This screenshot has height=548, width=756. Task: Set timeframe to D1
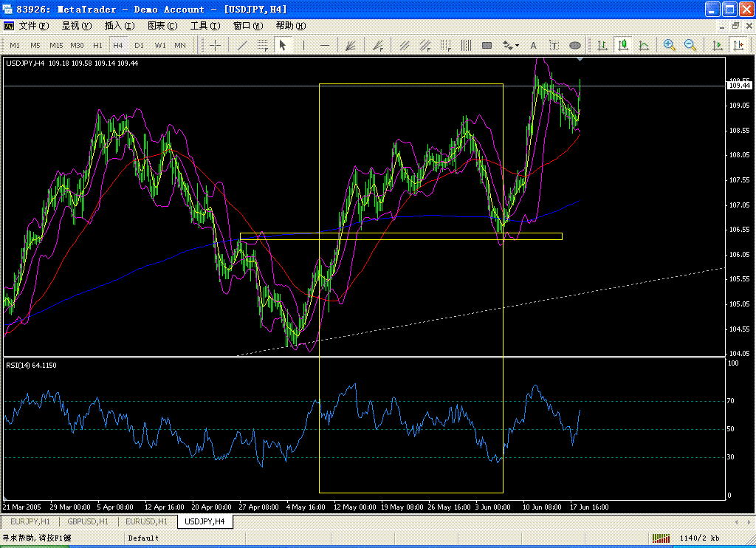(139, 45)
